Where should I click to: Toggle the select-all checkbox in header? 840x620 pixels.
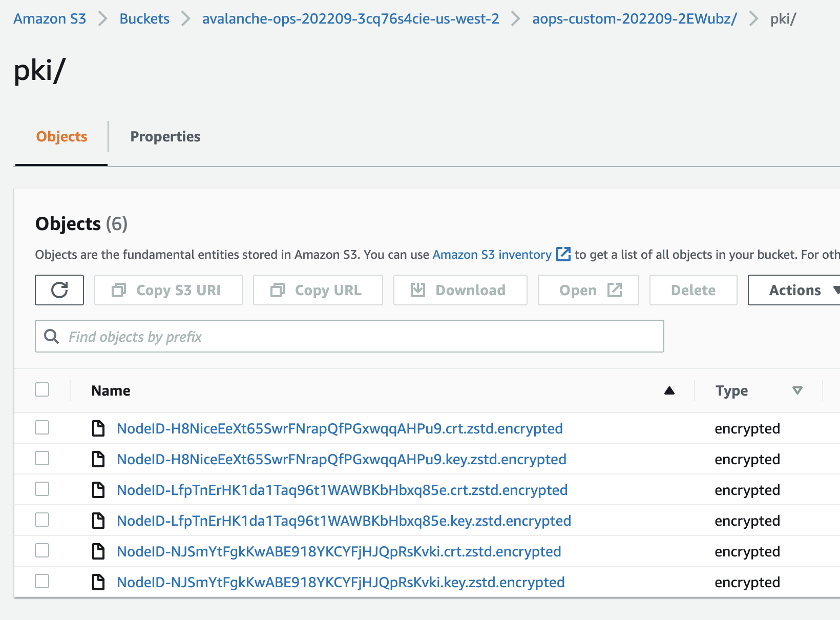tap(42, 389)
